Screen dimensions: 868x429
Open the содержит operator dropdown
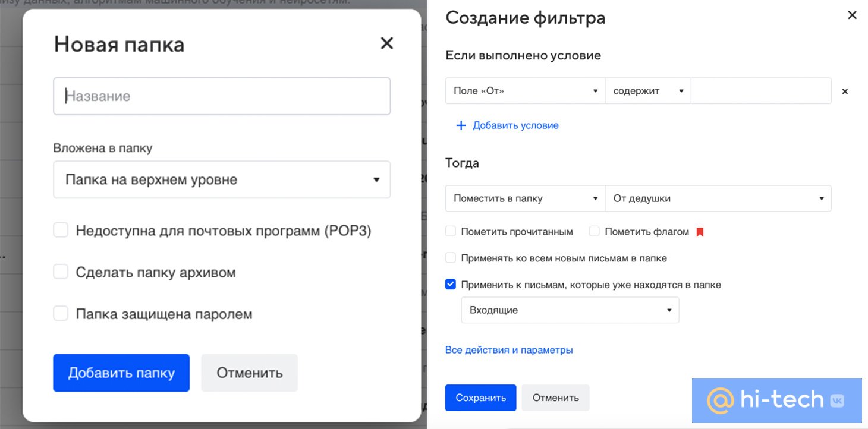tap(648, 91)
